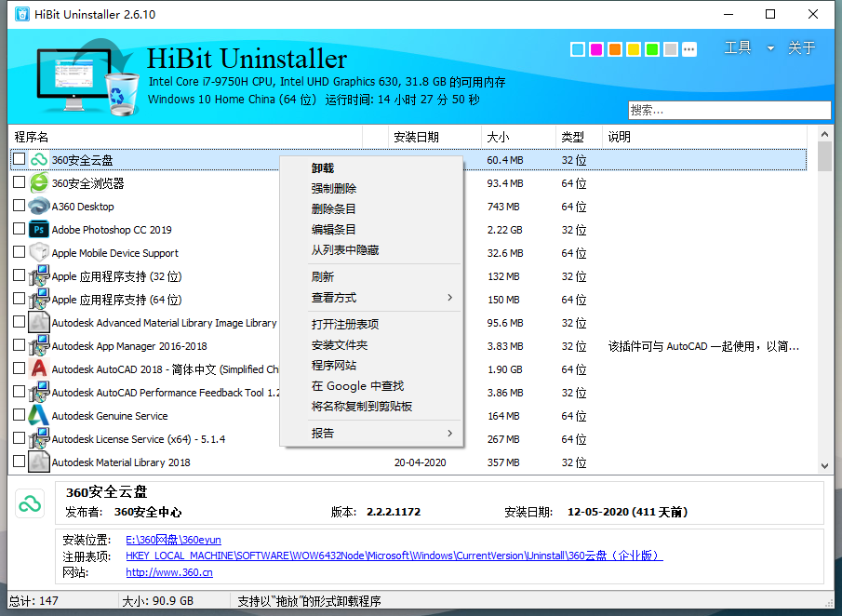Check the Autodesk AutoCAD 2018 checkbox
Image resolution: width=842 pixels, height=616 pixels.
pos(19,368)
